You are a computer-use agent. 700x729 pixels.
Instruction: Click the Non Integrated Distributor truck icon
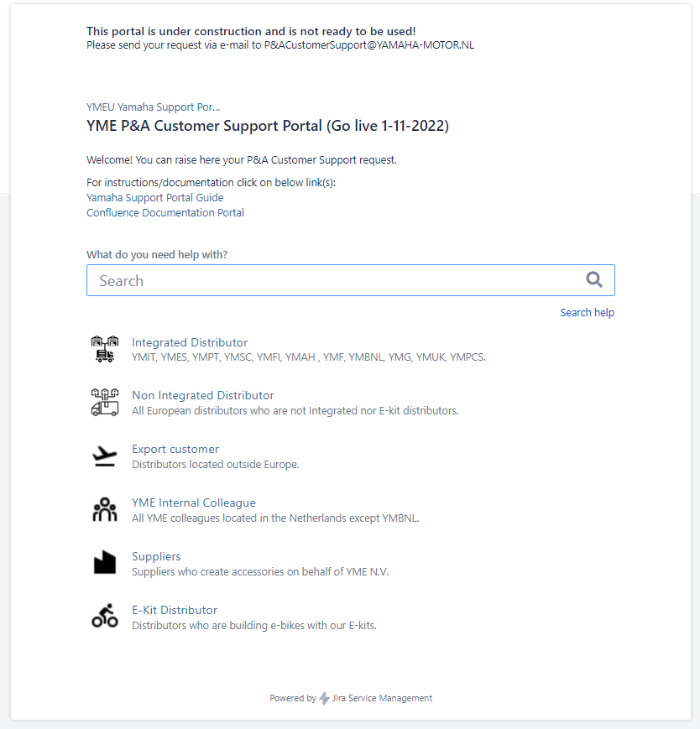point(105,402)
